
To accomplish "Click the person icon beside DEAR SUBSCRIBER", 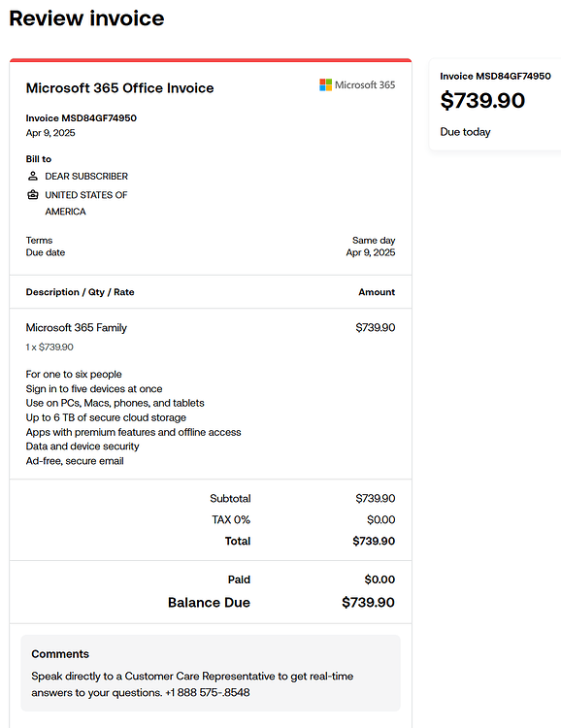I will tap(32, 176).
